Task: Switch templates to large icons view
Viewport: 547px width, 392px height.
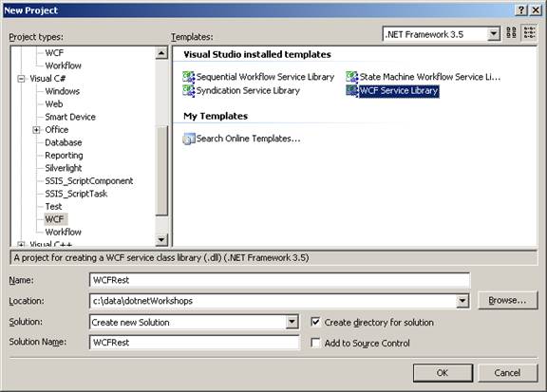Action: tap(511, 33)
